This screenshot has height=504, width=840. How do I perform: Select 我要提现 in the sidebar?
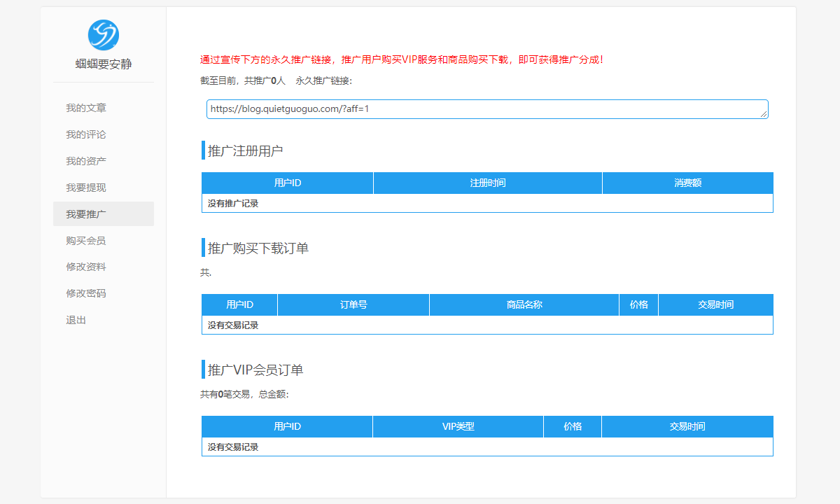pyautogui.click(x=86, y=188)
